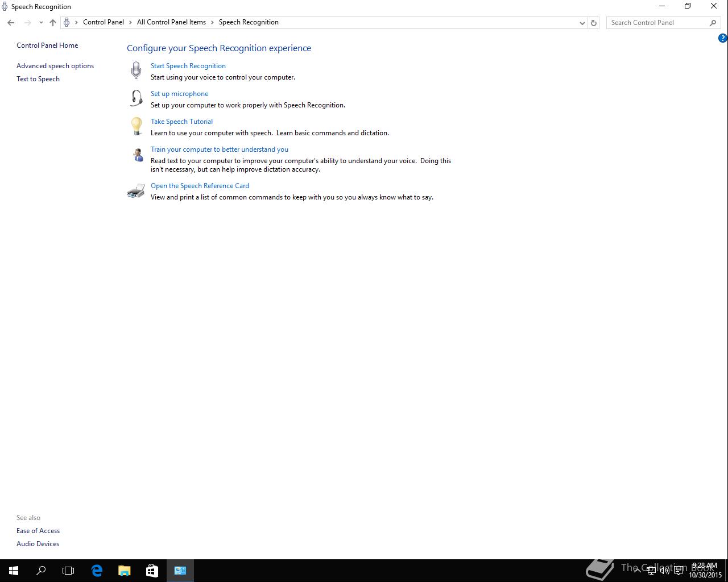The width and height of the screenshot is (728, 582).
Task: Open taskbar search magnifier
Action: [41, 571]
